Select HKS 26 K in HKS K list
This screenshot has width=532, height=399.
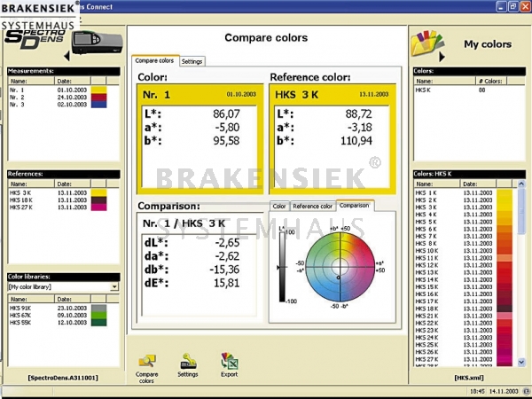click(464, 352)
